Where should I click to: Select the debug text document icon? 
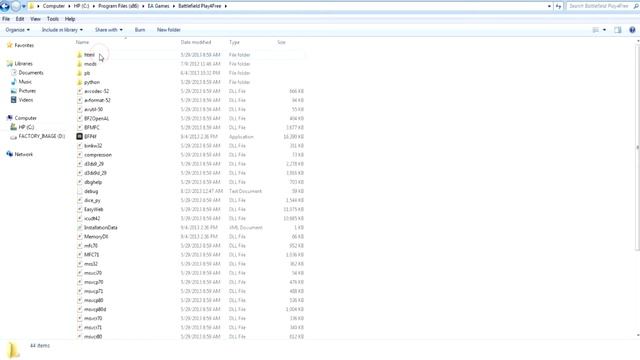[80, 191]
